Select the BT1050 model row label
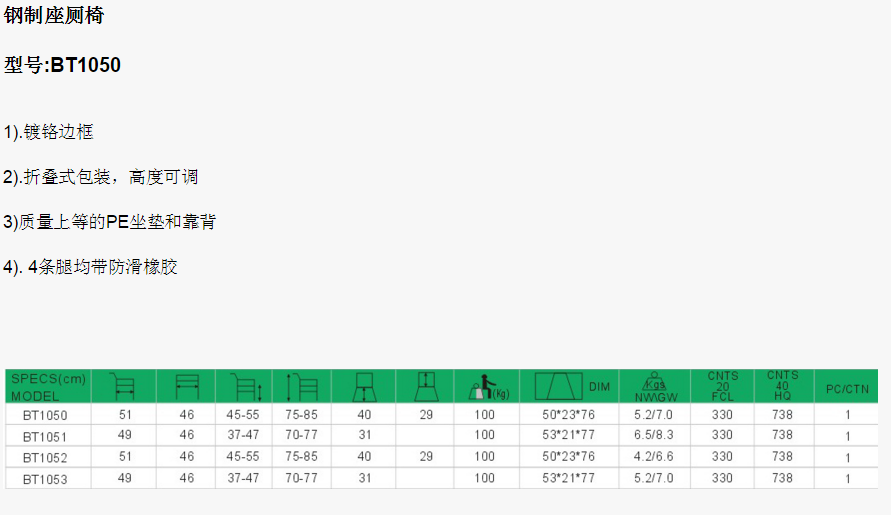891x515 pixels. 45,415
